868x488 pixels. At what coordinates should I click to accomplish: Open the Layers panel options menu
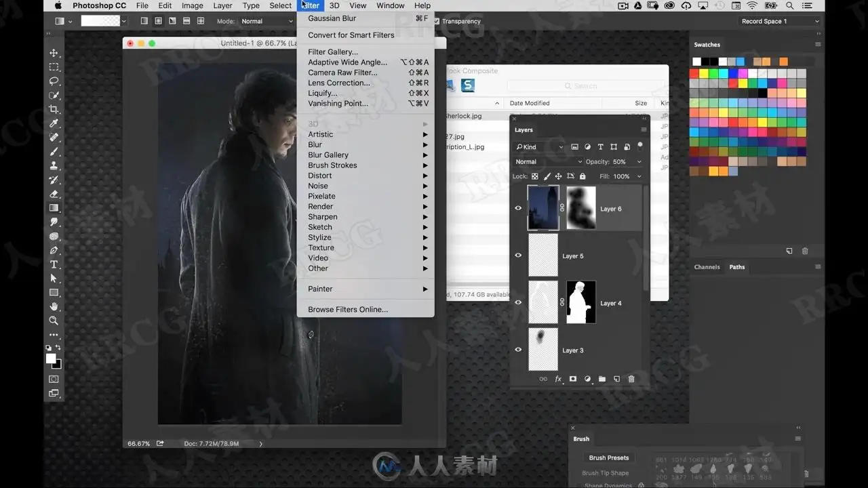coord(644,129)
